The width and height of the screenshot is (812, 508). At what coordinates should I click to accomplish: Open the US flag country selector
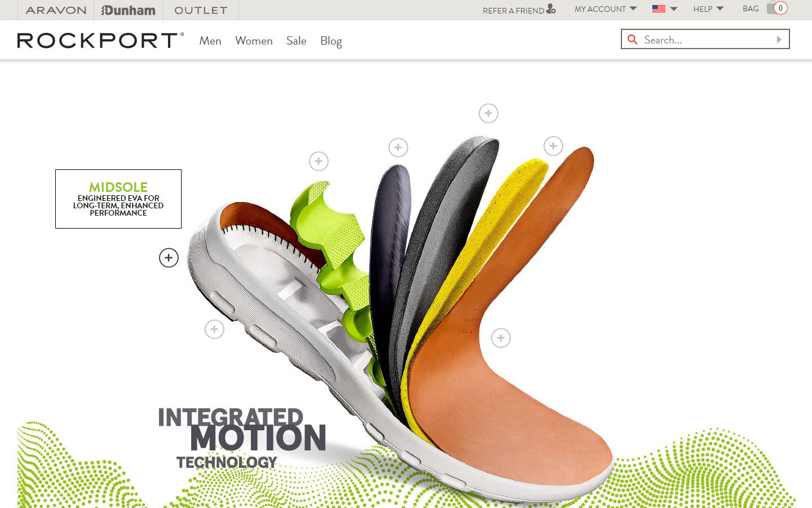coord(664,9)
